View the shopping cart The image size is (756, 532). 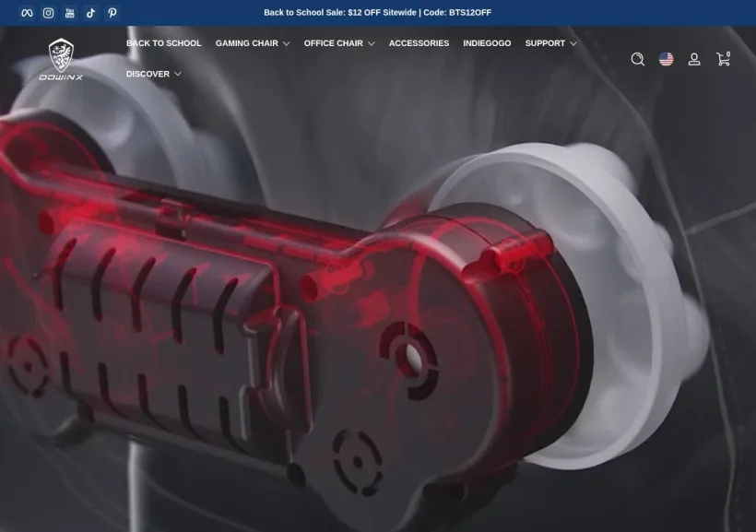tap(723, 59)
